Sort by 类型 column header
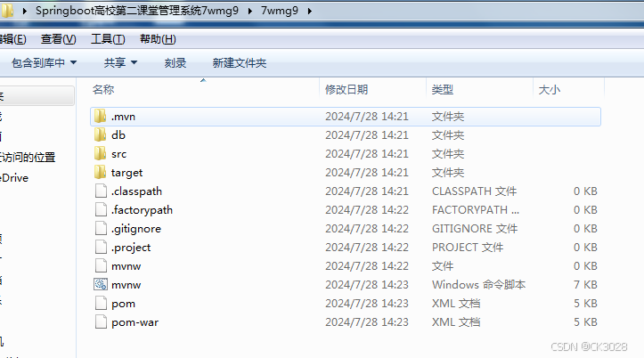This screenshot has height=358, width=644. 443,89
